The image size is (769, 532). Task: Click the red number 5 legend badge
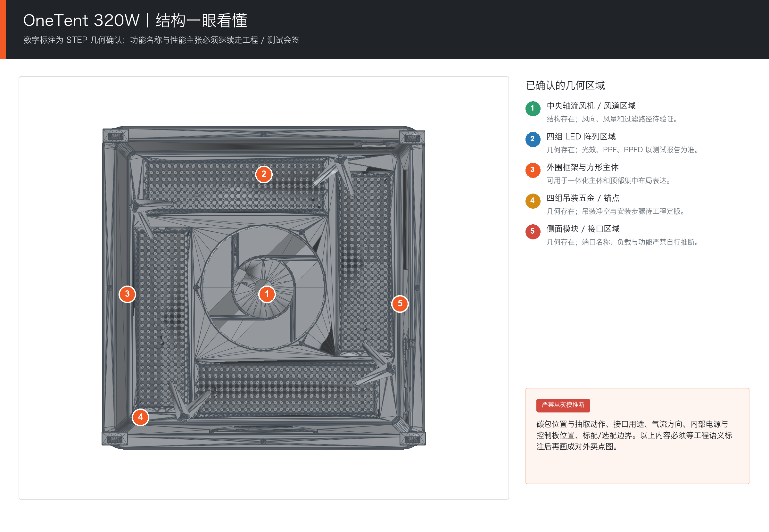[533, 231]
